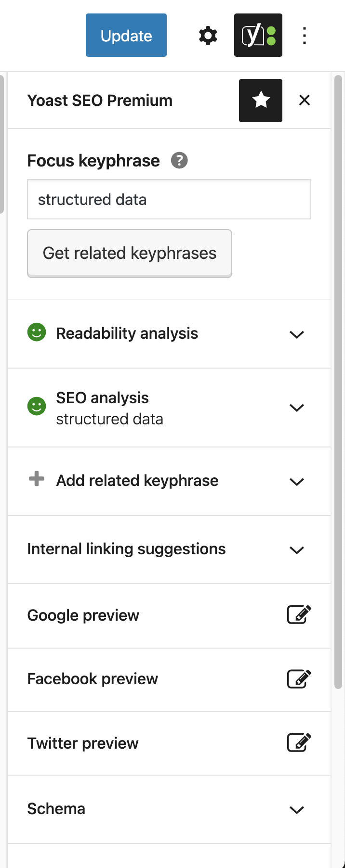Click the green smiley for SEO analysis
345x868 pixels.
(x=36, y=406)
